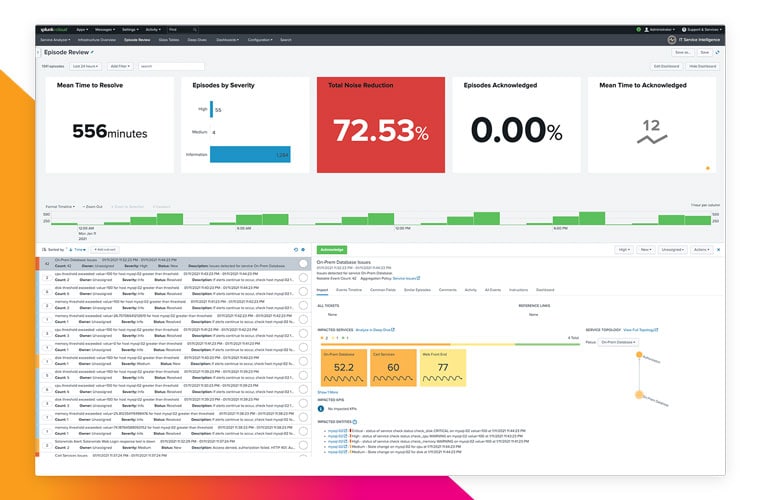Click the refresh icon above the episode list
This screenshot has height=500, width=760.
296,250
